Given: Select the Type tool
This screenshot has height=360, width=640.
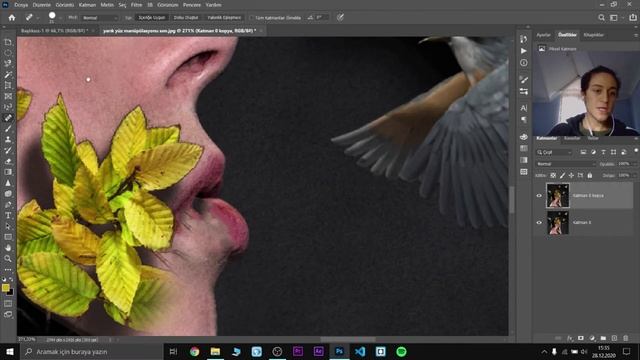Looking at the screenshot, I should tap(8, 215).
